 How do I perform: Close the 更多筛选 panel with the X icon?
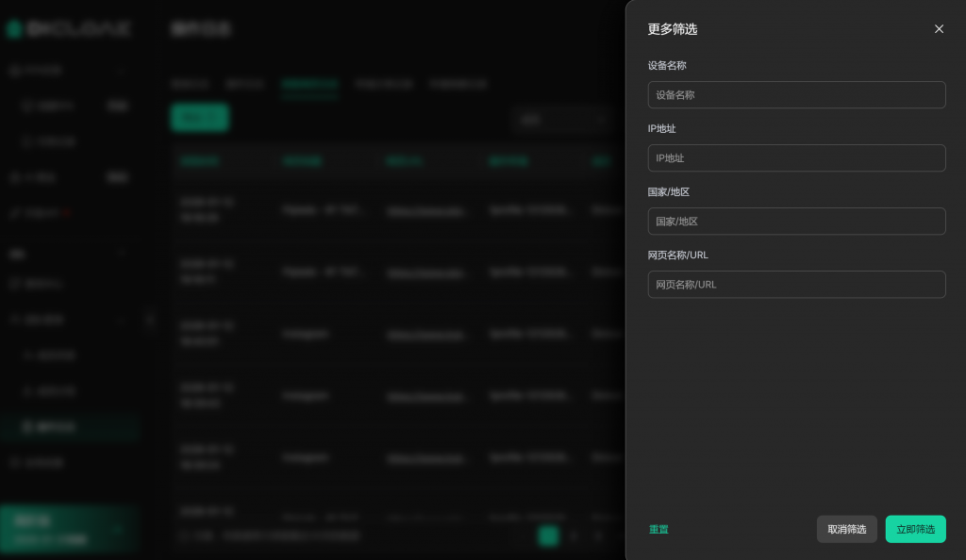(939, 29)
